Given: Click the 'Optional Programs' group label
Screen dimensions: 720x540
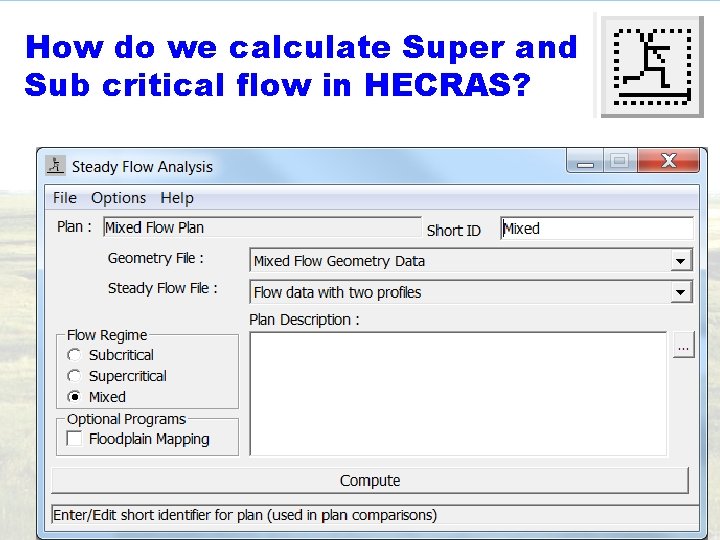Looking at the screenshot, I should pyautogui.click(x=126, y=419).
